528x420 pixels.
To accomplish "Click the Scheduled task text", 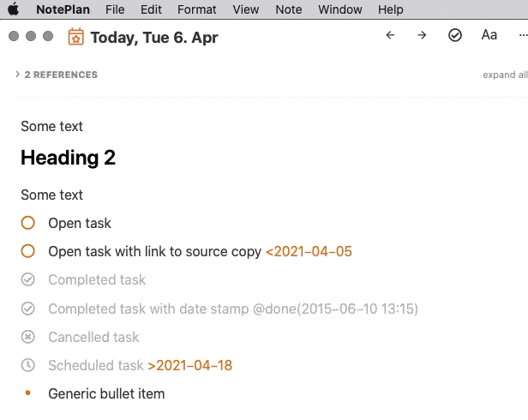I will [96, 365].
